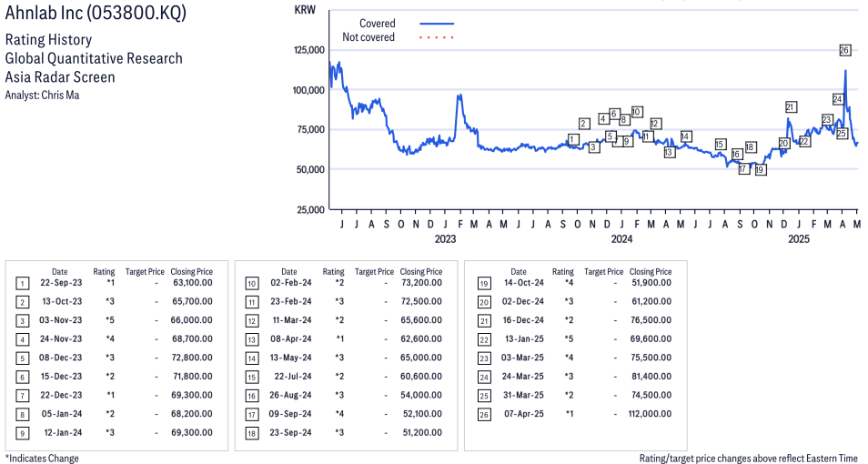Click the Rating History heading
868x464 pixels.
48,40
